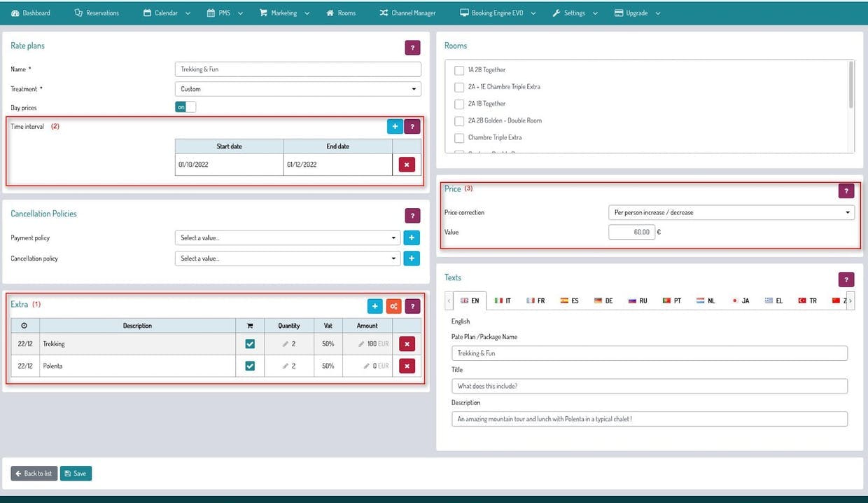Add a new payment policy
The width and height of the screenshot is (868, 503).
(x=412, y=237)
